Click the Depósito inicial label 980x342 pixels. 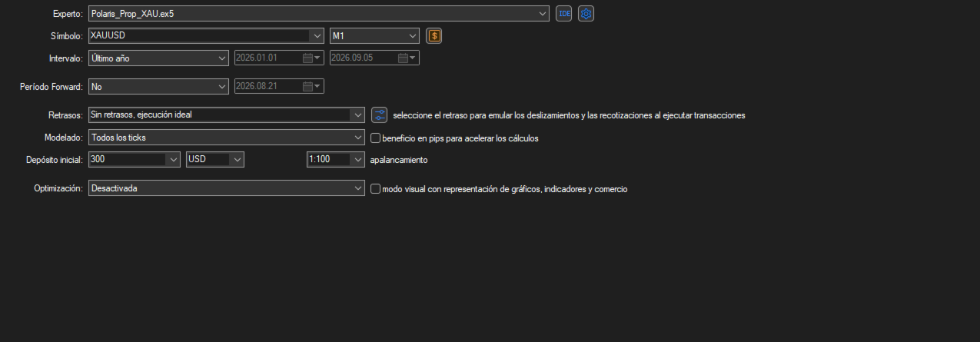pyautogui.click(x=55, y=160)
